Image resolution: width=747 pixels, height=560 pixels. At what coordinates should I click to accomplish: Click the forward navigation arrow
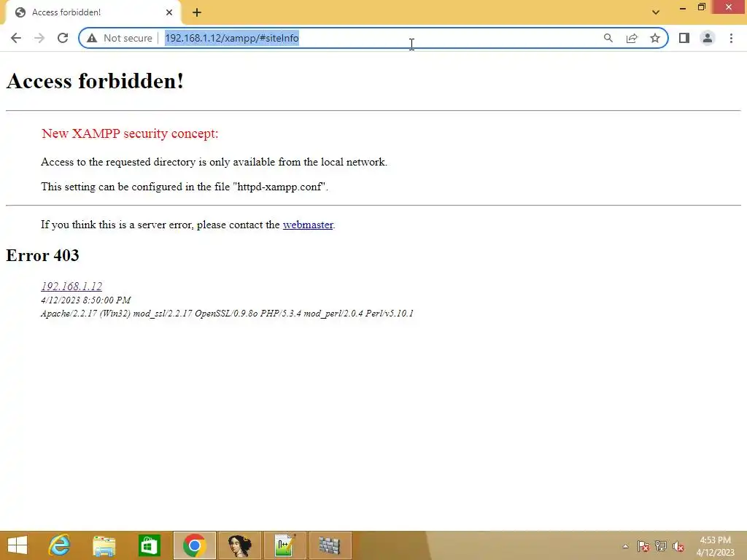[x=39, y=38]
